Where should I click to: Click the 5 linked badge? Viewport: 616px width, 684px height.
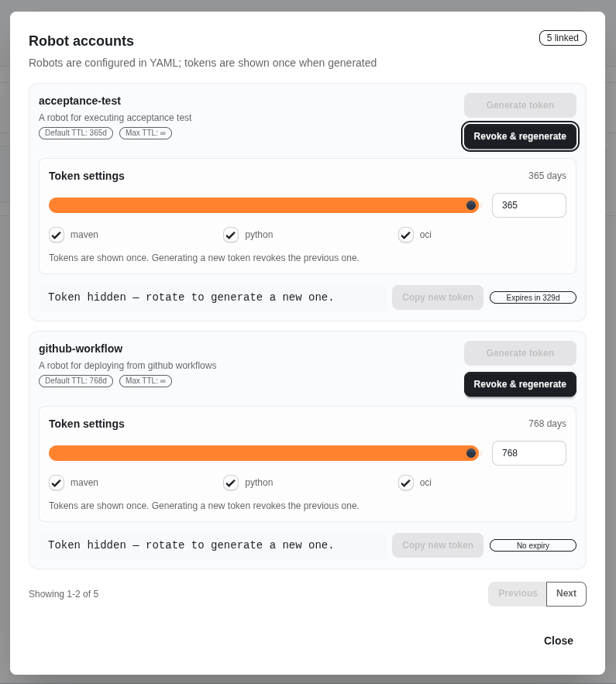pyautogui.click(x=563, y=37)
